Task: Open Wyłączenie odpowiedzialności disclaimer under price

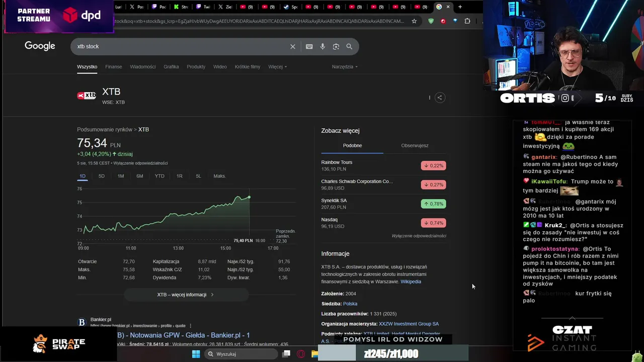Action: [140, 163]
